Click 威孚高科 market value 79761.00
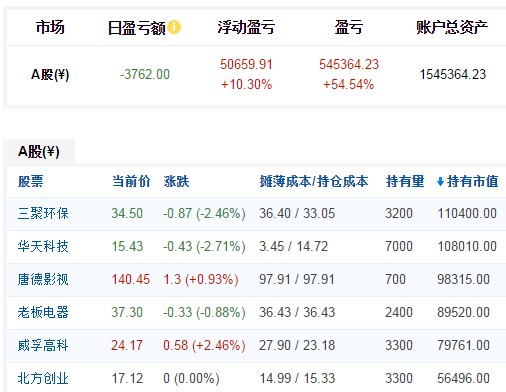Screen dimensions: 506x392 click(463, 345)
